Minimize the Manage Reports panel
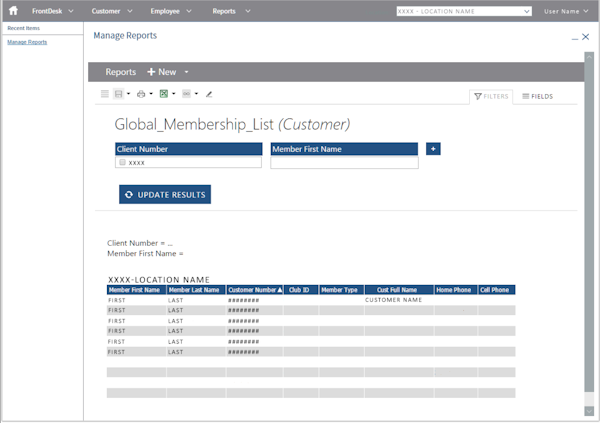Image resolution: width=600 pixels, height=423 pixels. (x=575, y=39)
